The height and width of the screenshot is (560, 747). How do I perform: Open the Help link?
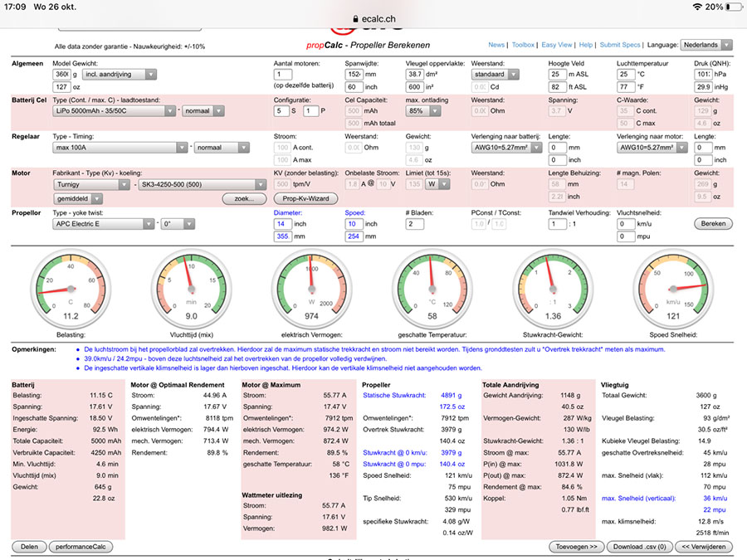[585, 45]
